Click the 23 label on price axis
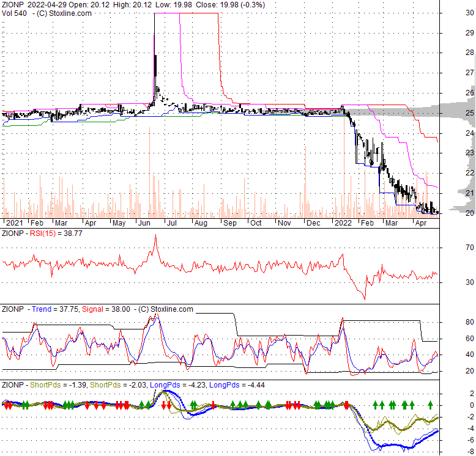Image resolution: width=476 pixels, height=456 pixels. coord(470,152)
